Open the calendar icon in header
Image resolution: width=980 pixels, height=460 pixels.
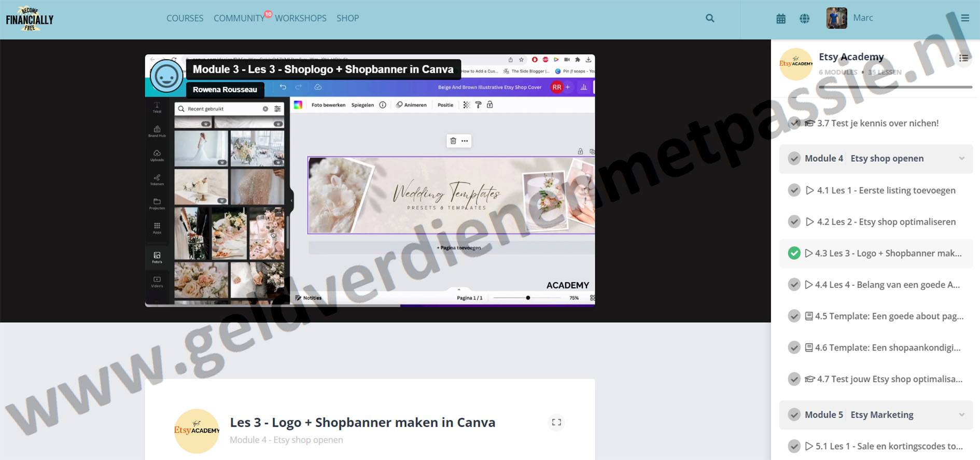[x=781, y=19]
